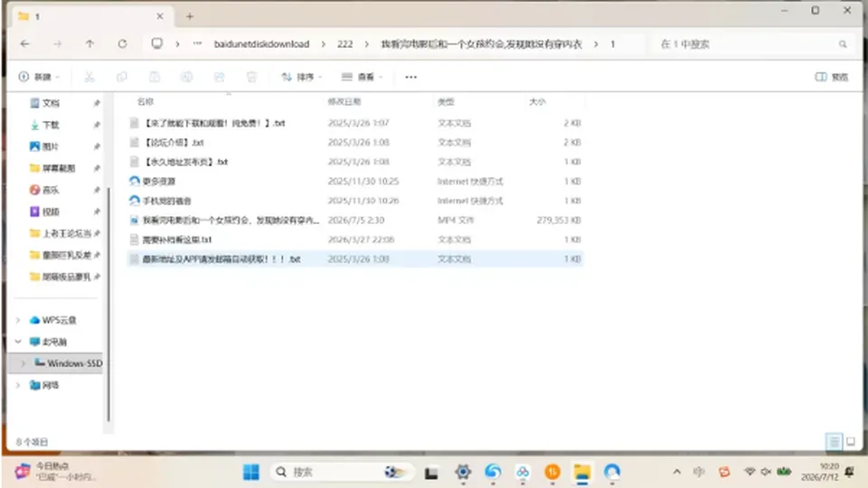Expand the WPS云盘 tree node
Image resolution: width=868 pixels, height=488 pixels.
pyautogui.click(x=18, y=320)
